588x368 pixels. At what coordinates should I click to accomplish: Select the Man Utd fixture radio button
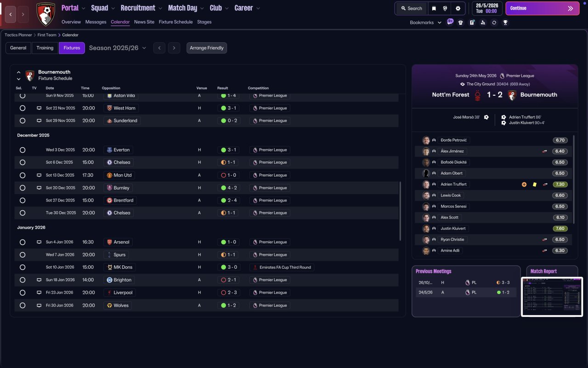(x=23, y=175)
